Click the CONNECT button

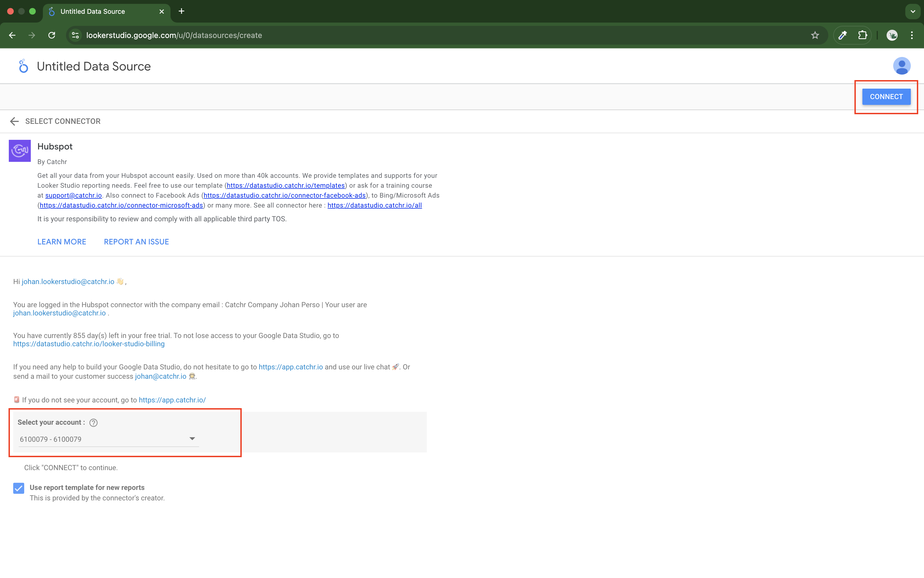(x=886, y=97)
